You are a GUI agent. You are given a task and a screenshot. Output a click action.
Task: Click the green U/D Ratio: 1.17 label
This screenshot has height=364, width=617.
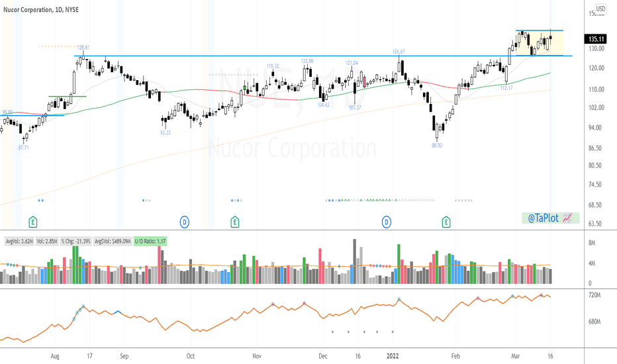(x=150, y=241)
